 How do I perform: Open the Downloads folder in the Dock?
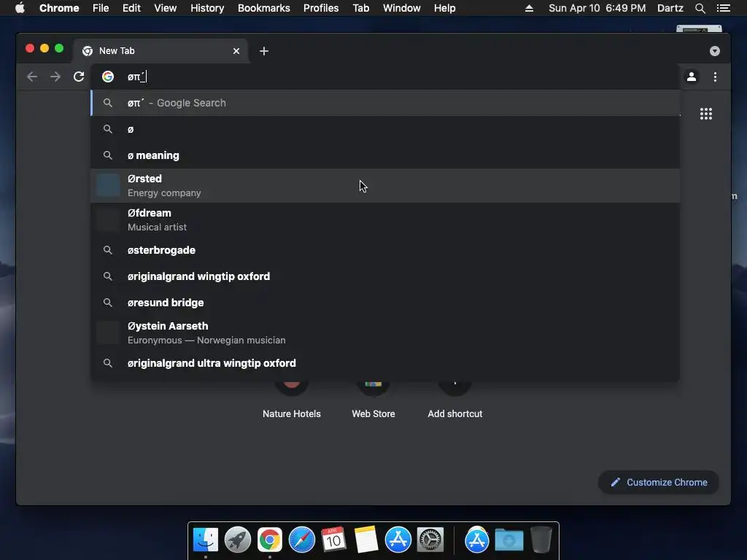(508, 540)
